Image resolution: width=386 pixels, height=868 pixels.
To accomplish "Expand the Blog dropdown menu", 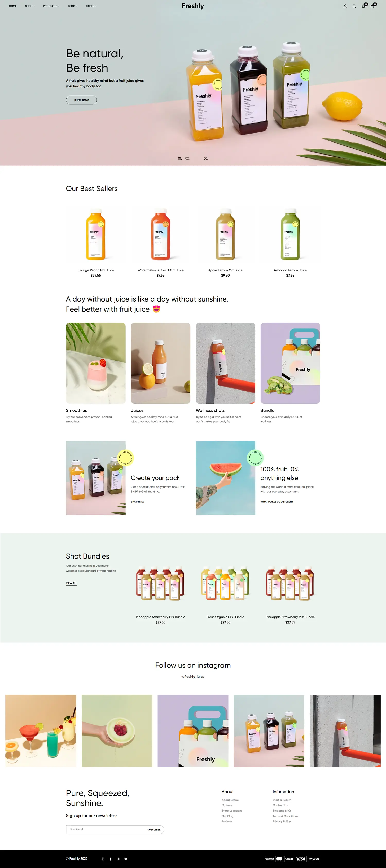I will pyautogui.click(x=73, y=6).
